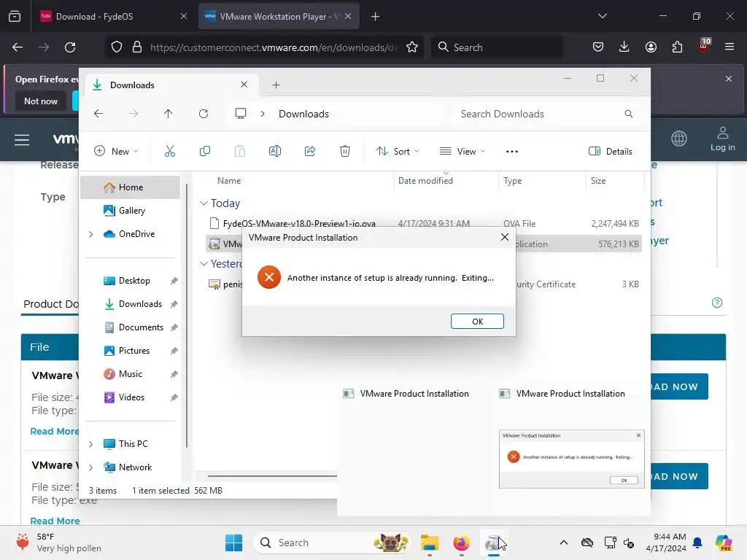Toggle the Details pane button

click(611, 152)
